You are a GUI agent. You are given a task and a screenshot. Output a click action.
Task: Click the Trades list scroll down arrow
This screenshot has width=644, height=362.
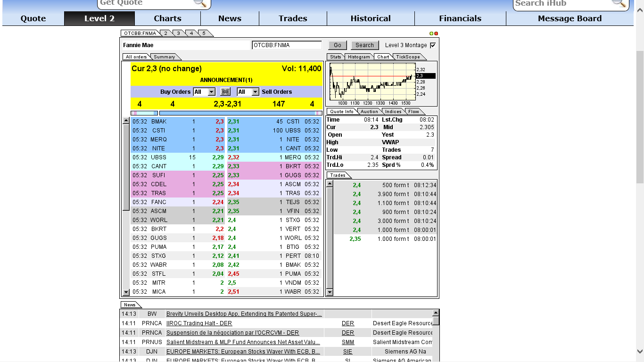tap(330, 292)
